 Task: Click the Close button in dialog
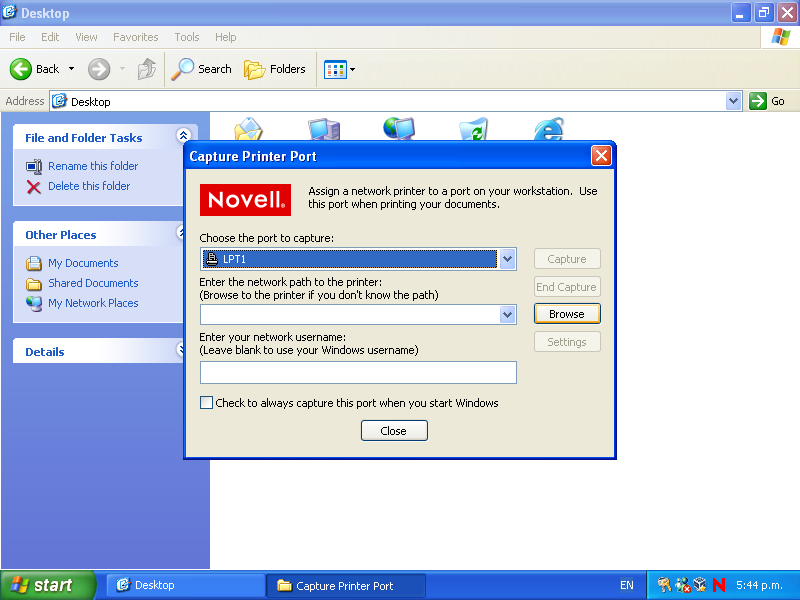click(x=394, y=431)
